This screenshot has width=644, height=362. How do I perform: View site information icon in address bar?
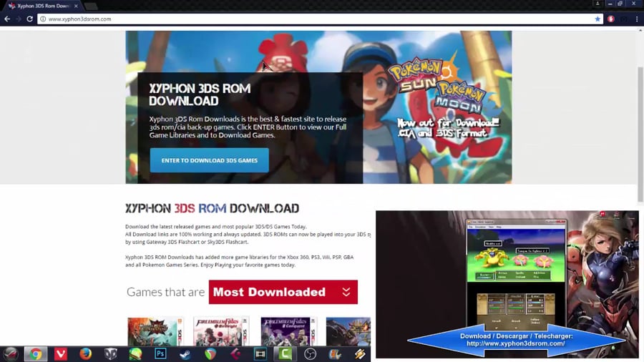coord(43,19)
